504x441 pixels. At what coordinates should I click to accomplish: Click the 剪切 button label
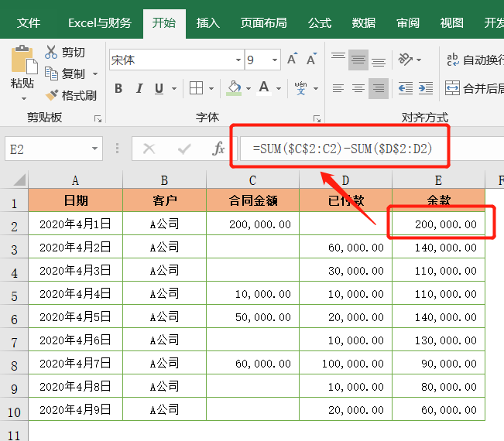point(74,52)
